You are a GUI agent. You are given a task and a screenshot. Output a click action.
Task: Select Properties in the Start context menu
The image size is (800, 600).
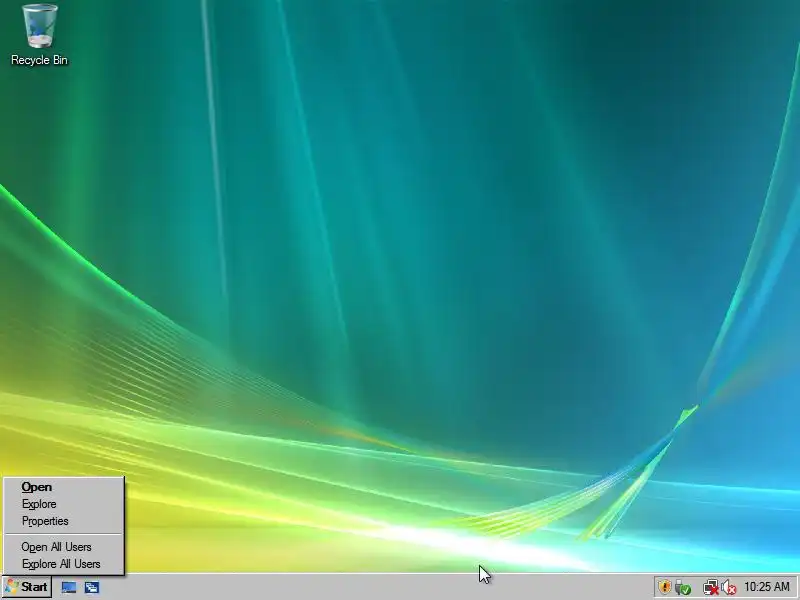point(64,521)
